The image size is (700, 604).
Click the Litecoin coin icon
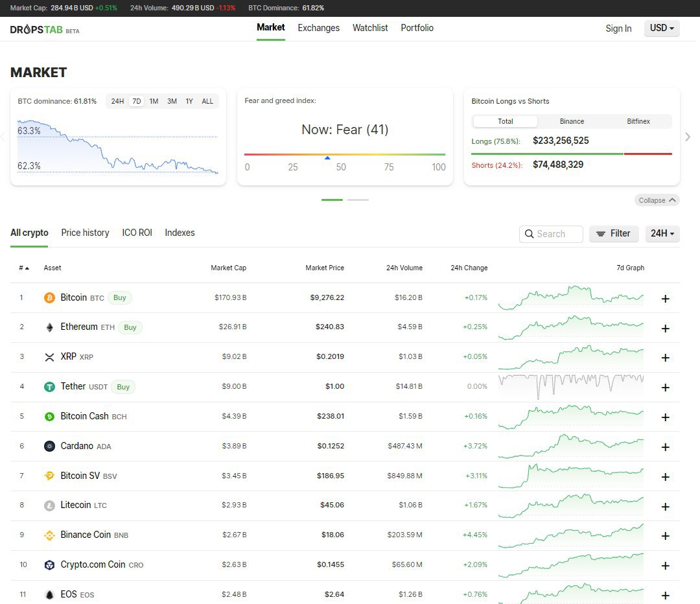click(49, 505)
